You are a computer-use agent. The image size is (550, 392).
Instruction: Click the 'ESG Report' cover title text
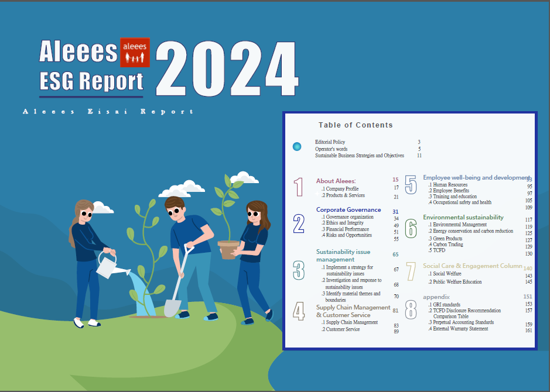91,81
